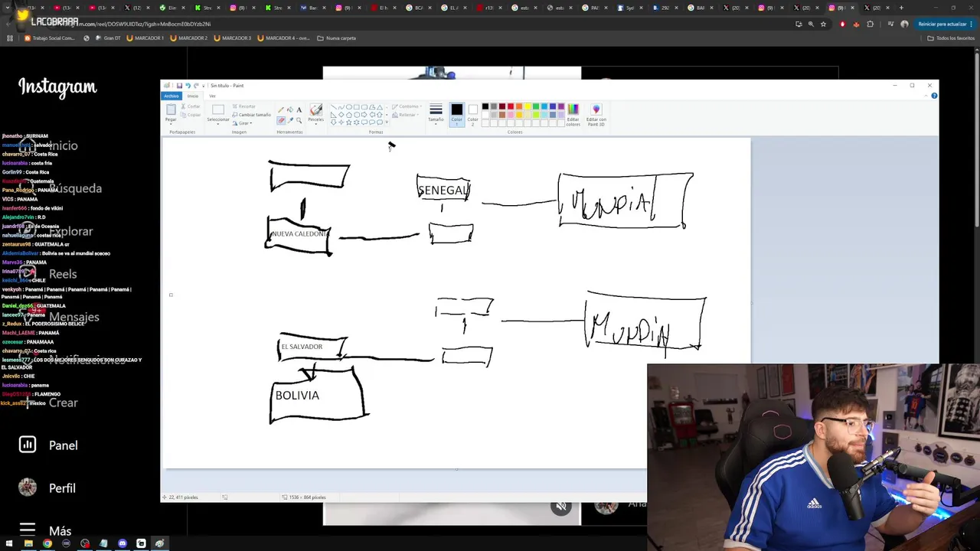Open Editar colores color editor
The width and height of the screenshot is (980, 551).
click(x=573, y=114)
